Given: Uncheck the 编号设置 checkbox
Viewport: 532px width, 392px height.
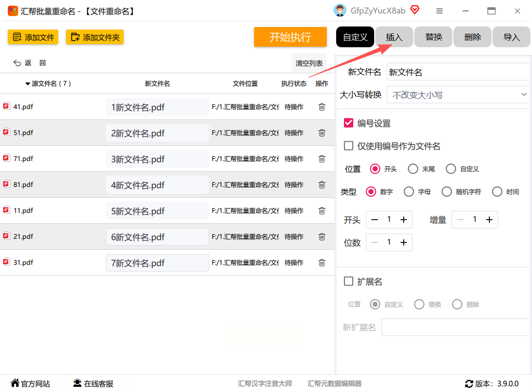Looking at the screenshot, I should tap(349, 123).
